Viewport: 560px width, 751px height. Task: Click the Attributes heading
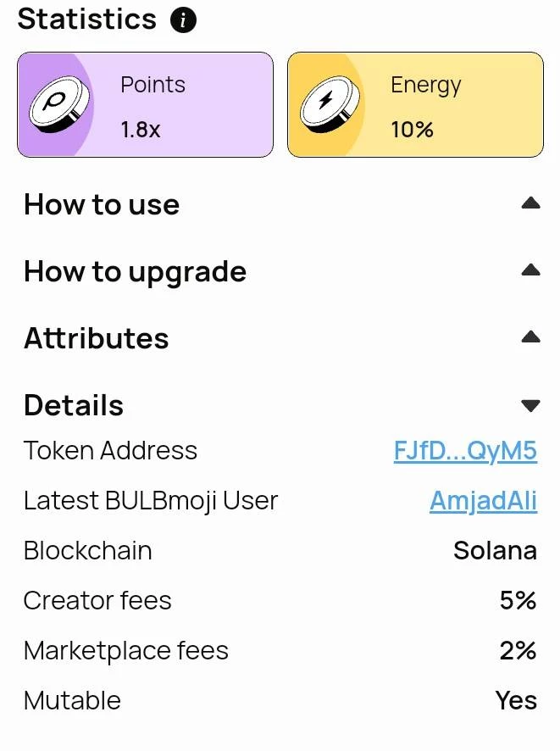click(97, 338)
